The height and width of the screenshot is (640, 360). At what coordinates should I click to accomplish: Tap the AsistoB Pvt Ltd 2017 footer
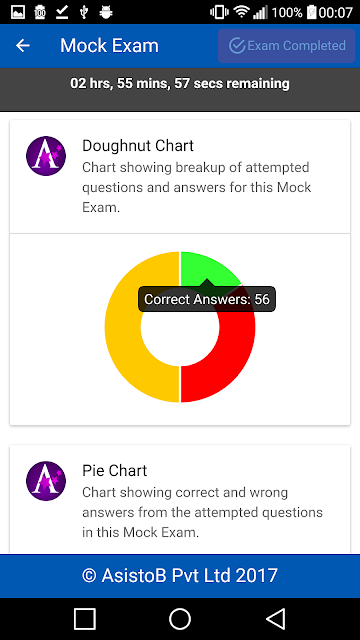click(180, 576)
